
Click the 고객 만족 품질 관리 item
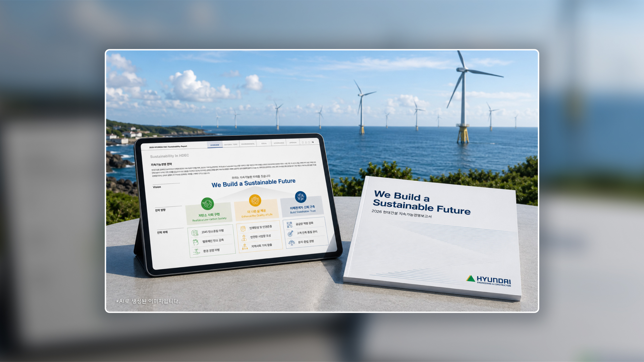pyautogui.click(x=307, y=232)
